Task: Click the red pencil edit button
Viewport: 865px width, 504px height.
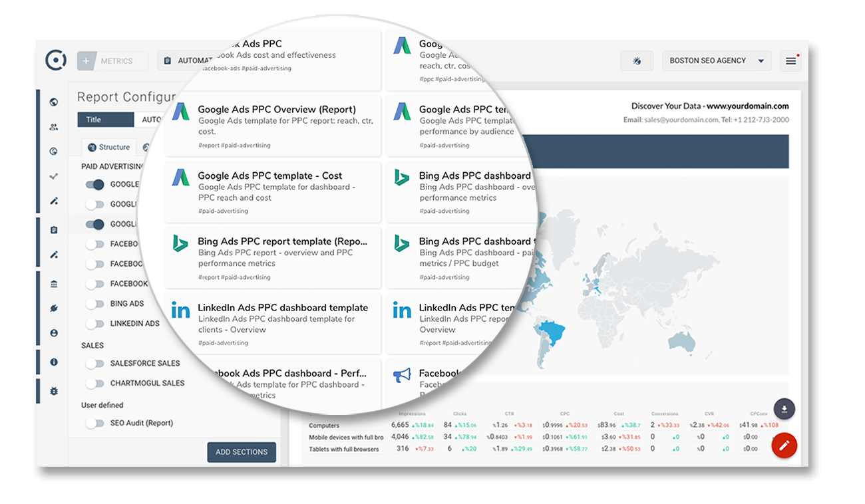Action: [784, 445]
